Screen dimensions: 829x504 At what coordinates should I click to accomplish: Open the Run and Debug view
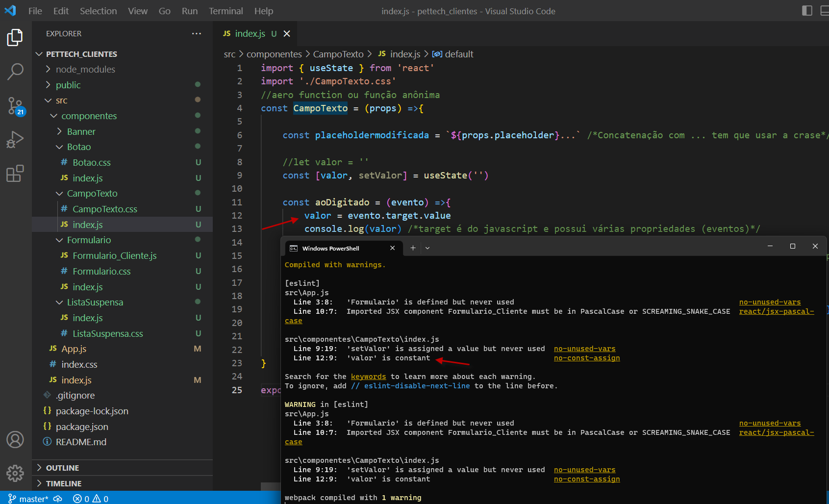point(15,139)
